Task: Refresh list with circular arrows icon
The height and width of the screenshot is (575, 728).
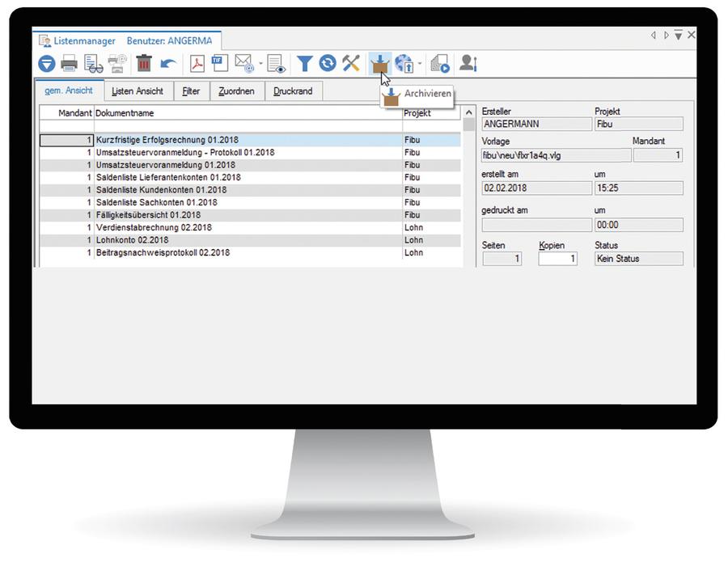Action: pos(327,63)
